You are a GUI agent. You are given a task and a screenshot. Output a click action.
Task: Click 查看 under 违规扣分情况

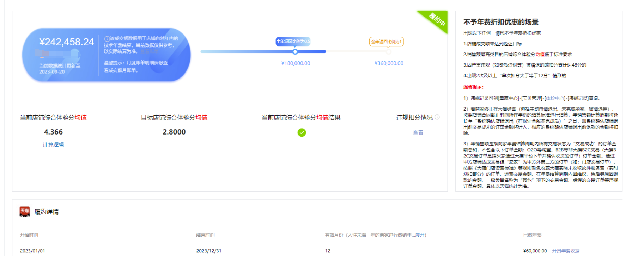[418, 132]
